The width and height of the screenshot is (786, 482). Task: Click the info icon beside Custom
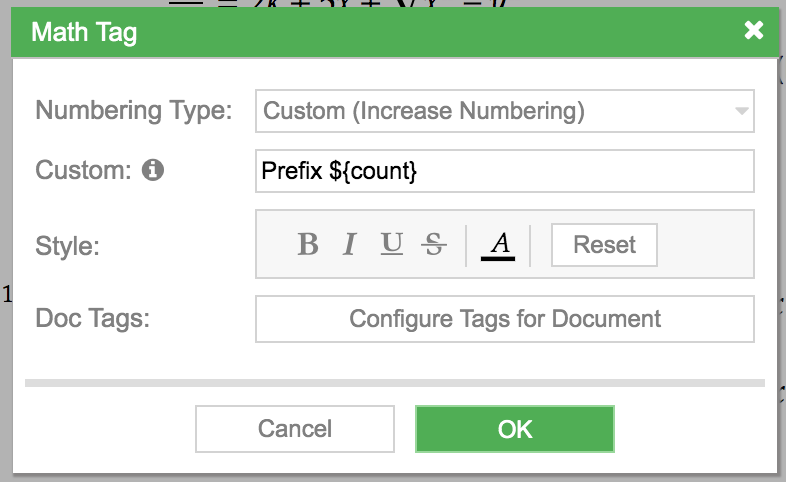point(153,170)
